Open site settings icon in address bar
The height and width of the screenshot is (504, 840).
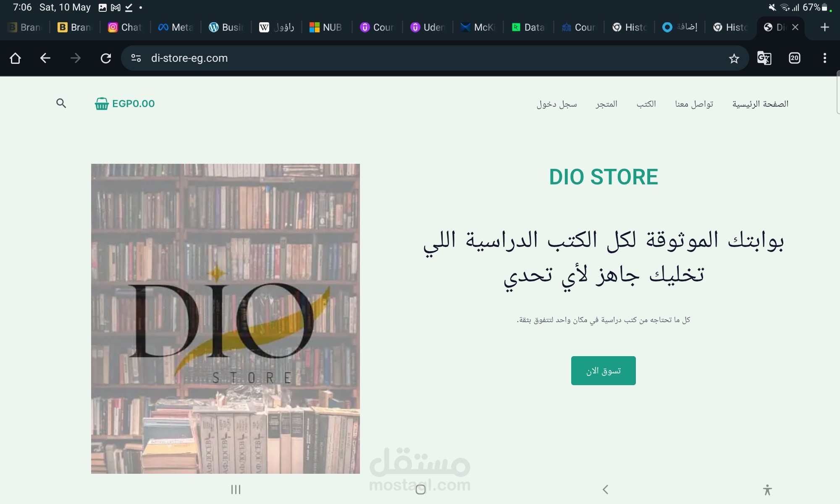tap(136, 58)
